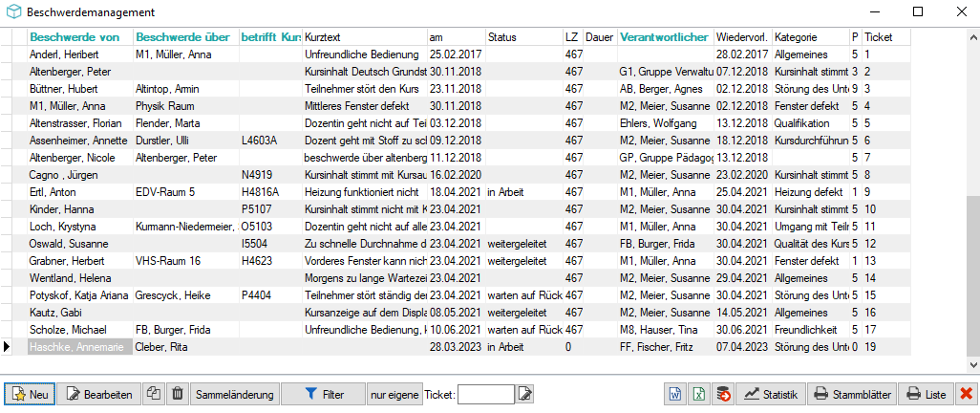Viewport: 980px width, 413px height.
Task: Export the list to Word
Action: click(675, 394)
